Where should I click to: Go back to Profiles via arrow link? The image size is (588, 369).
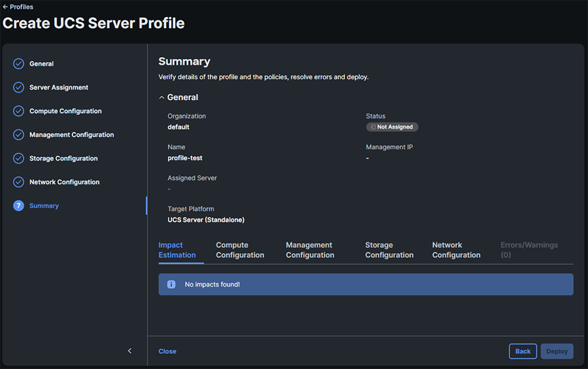tap(18, 7)
